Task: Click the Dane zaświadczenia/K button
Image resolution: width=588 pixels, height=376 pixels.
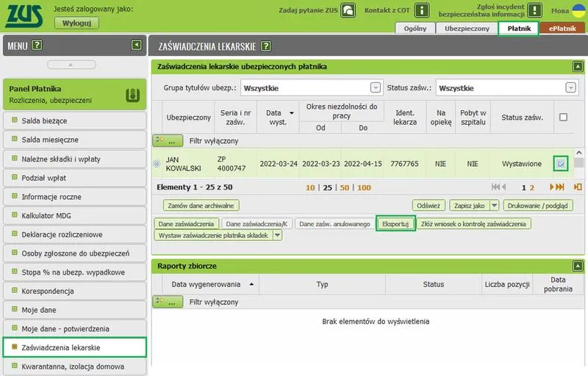Action: pos(257,223)
